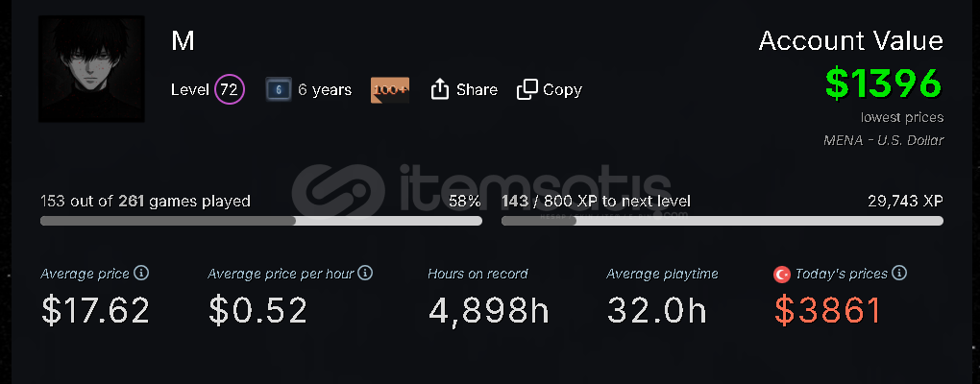Image resolution: width=980 pixels, height=384 pixels.
Task: Click the Turkish flag icon
Action: pos(782,275)
